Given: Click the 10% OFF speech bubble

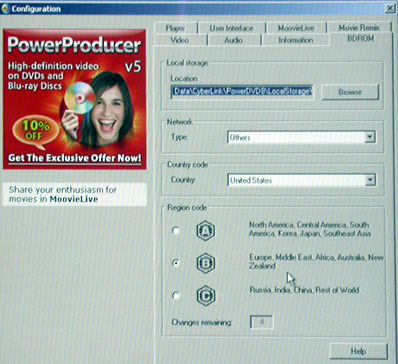Looking at the screenshot, I should [36, 131].
